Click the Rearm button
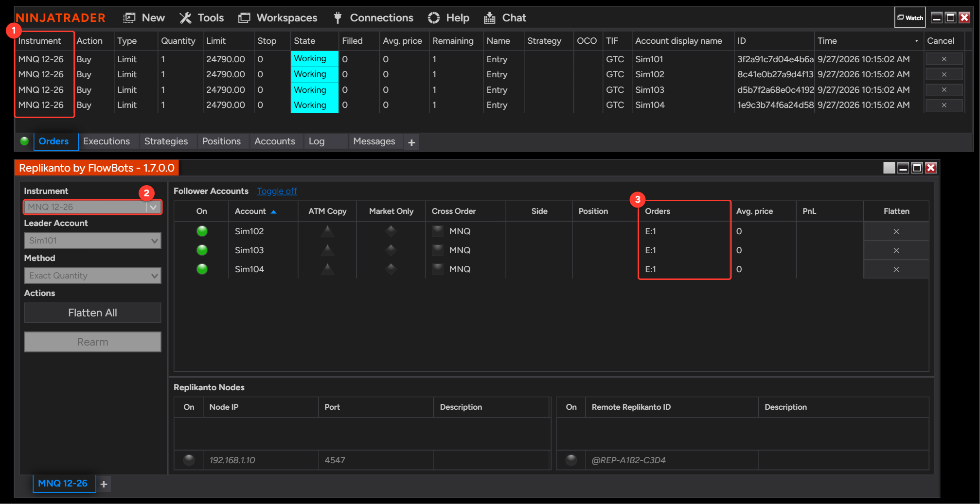Screen dimensions: 980x504 click(92, 342)
